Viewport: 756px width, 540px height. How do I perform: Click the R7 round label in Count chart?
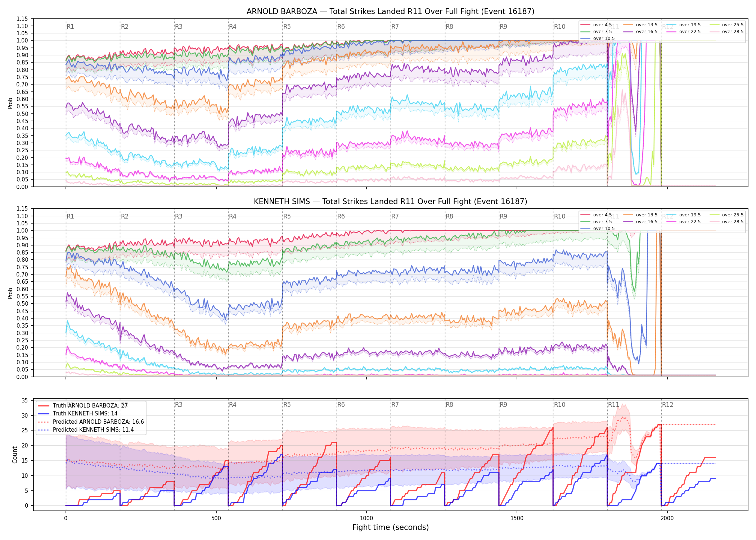pyautogui.click(x=395, y=405)
